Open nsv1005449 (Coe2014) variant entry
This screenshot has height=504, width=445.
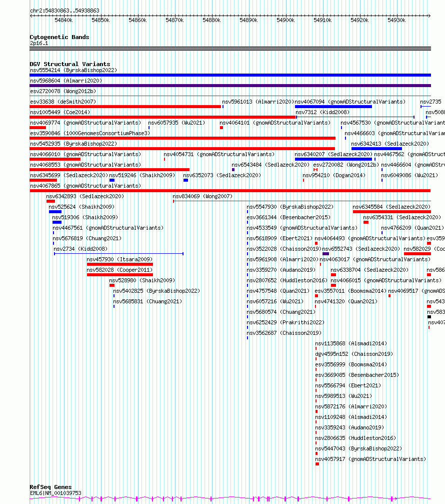(x=60, y=112)
